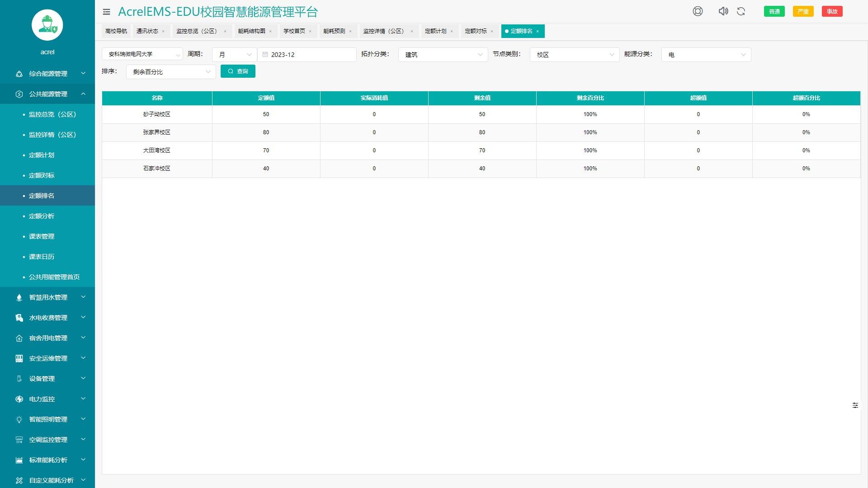Select the chart icon for 标准能耗分析
The height and width of the screenshot is (488, 868).
[19, 460]
